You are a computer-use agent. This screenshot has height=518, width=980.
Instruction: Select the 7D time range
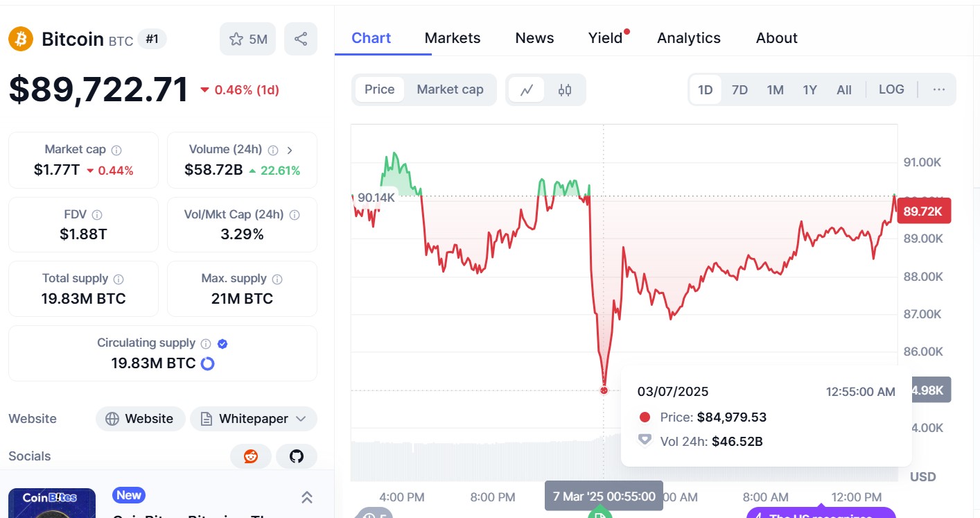(x=740, y=89)
